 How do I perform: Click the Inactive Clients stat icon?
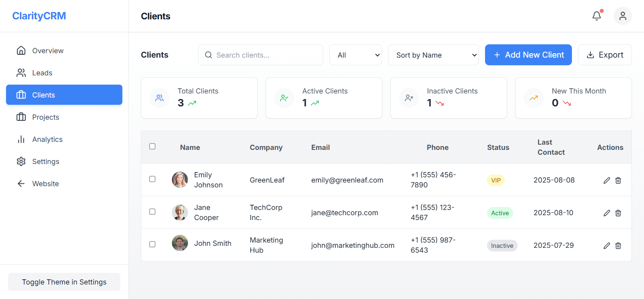pos(409,98)
